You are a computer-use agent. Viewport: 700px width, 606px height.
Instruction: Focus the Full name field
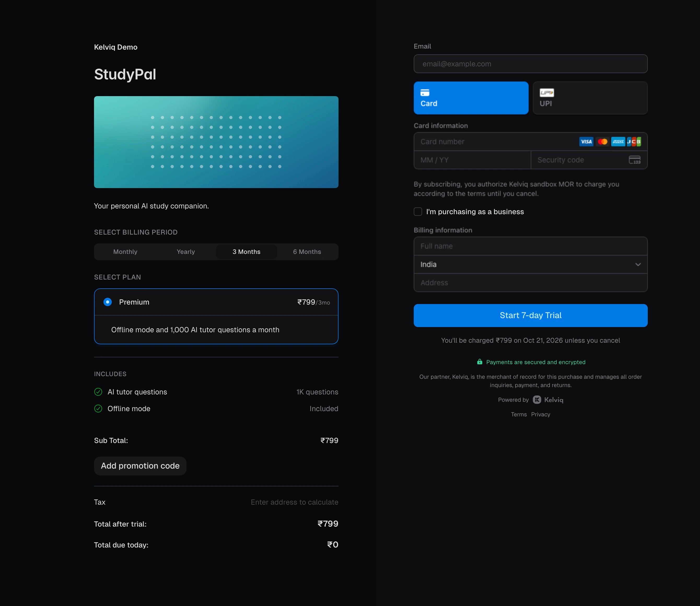530,246
